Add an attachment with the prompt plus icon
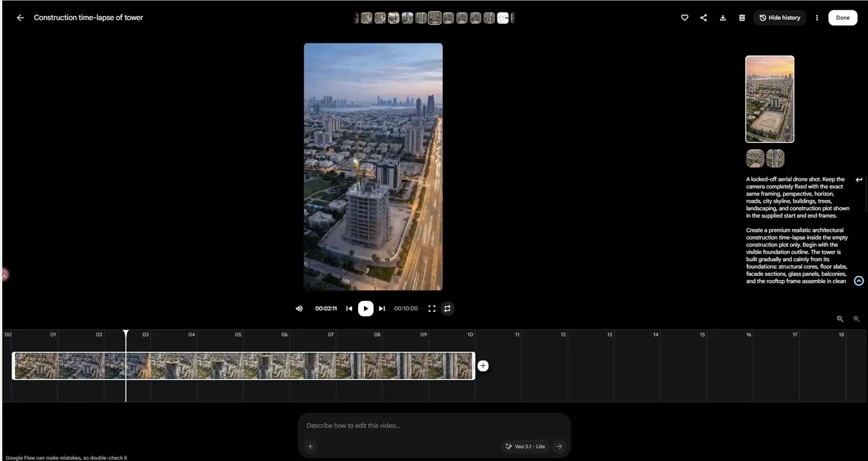 [310, 446]
